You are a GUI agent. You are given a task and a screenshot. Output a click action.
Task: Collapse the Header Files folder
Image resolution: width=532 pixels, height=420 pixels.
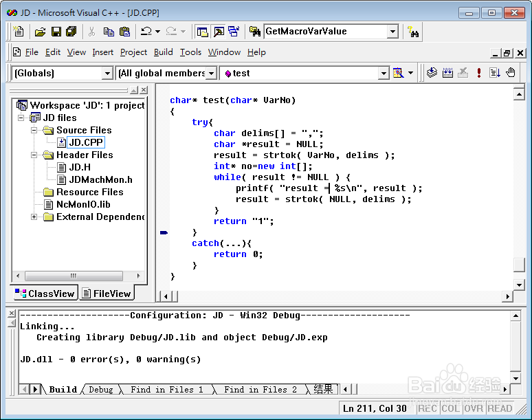34,155
